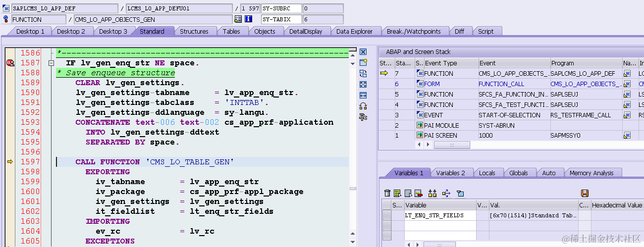Select the row selector for LT_ENQ_STR_FIELDS
644x247 pixels.
386,215
